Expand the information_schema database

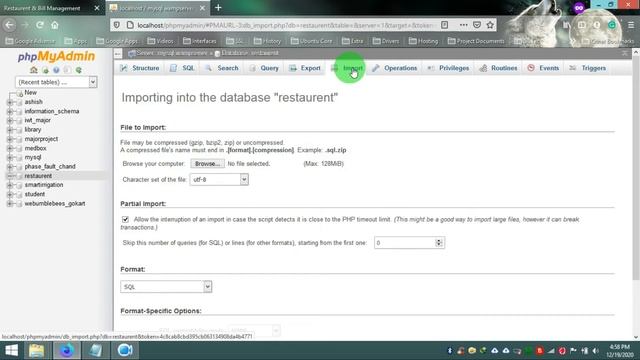click(x=10, y=111)
